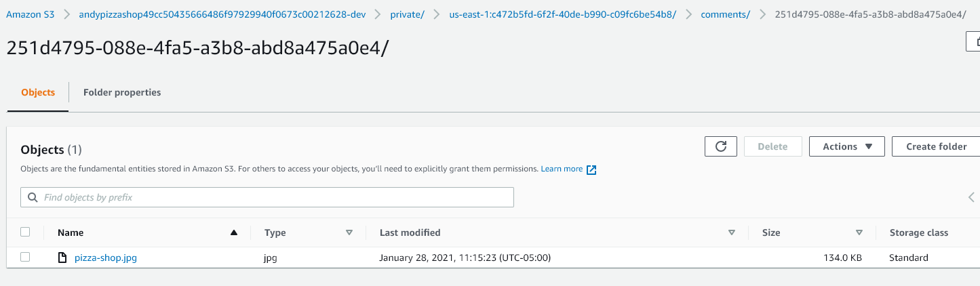
Task: Click the external link icon beside Learn more
Action: coord(591,169)
